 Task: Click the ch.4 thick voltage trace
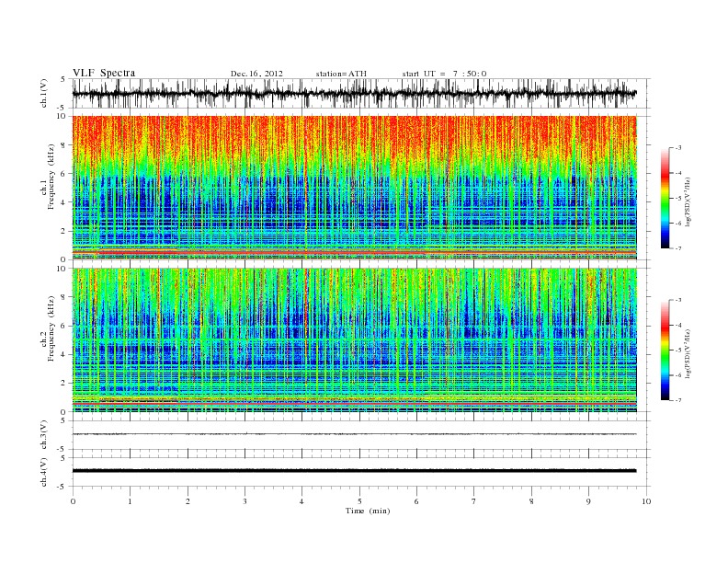(x=354, y=471)
